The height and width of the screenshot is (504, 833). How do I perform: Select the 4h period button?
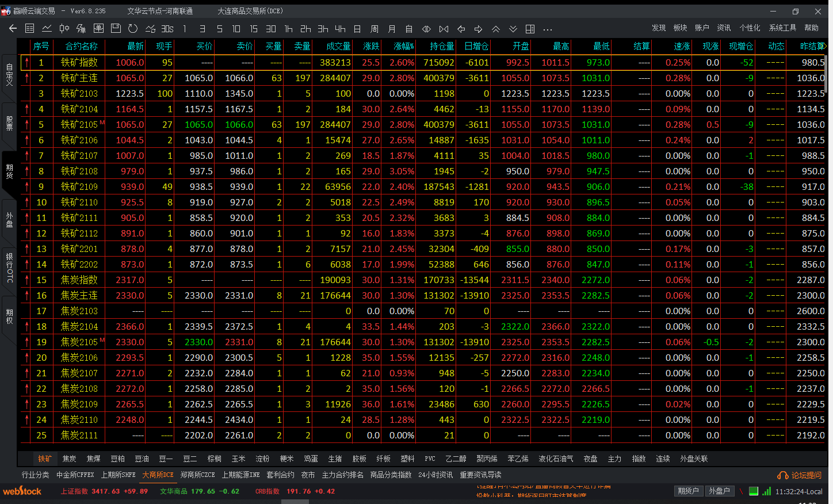coord(340,28)
